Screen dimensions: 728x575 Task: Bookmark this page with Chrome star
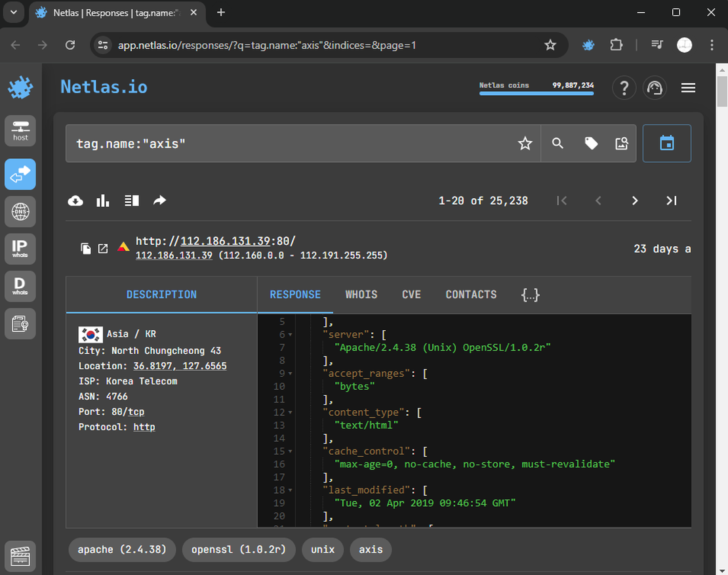pos(550,45)
